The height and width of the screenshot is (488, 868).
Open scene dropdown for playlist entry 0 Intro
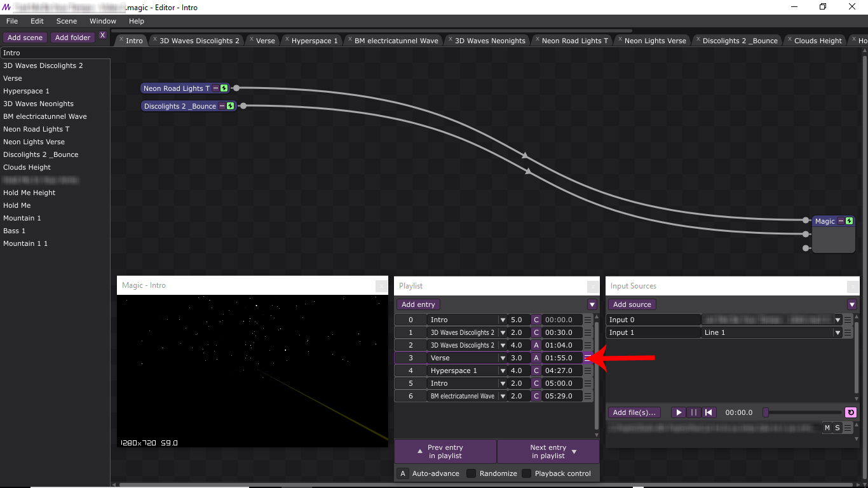tap(503, 320)
